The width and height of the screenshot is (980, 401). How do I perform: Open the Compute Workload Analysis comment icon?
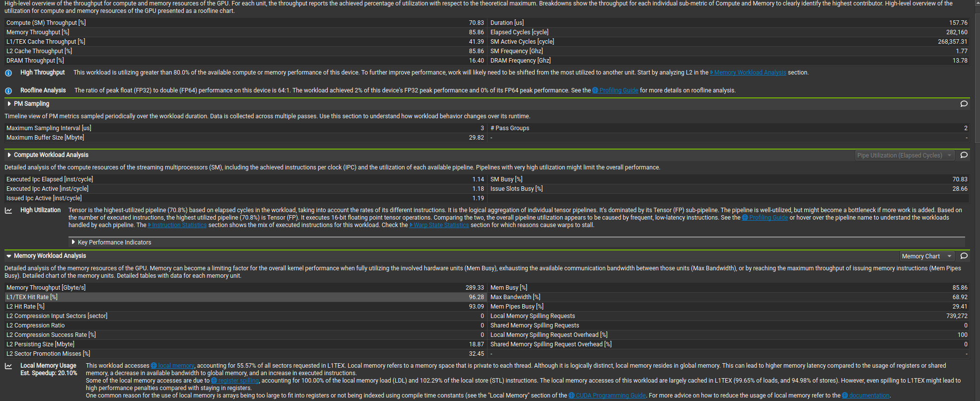[x=964, y=155]
